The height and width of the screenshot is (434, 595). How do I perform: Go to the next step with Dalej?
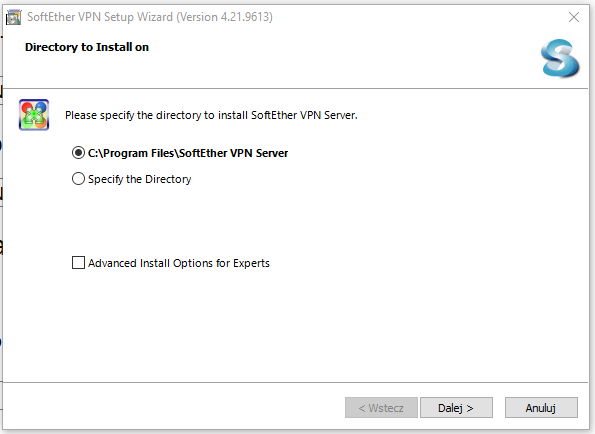click(456, 408)
